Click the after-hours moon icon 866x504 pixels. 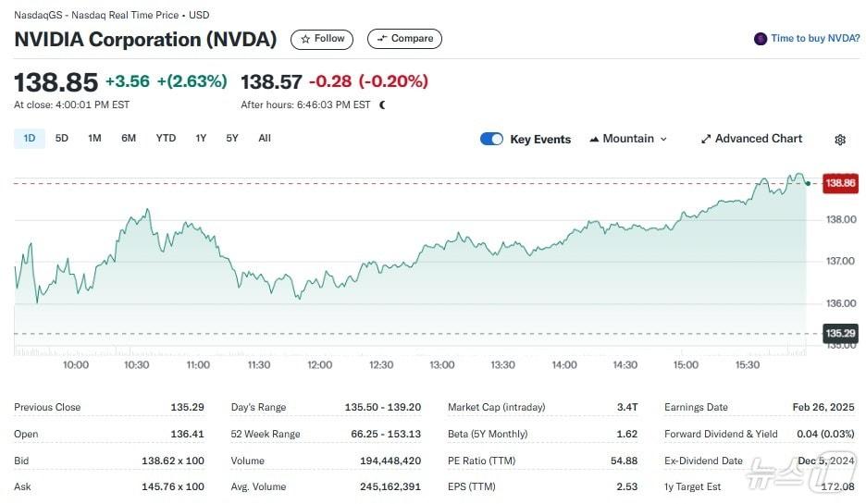pos(382,104)
